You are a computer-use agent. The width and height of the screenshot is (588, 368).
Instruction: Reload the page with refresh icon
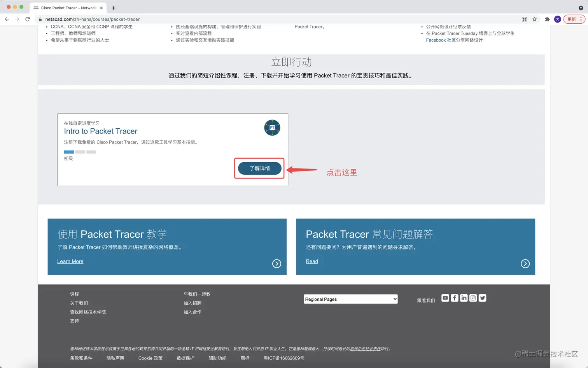[x=28, y=19]
